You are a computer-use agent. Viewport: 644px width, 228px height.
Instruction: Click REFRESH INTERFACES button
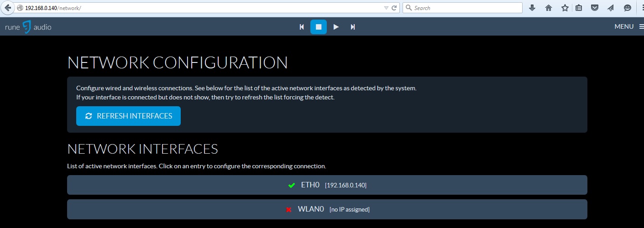(128, 116)
